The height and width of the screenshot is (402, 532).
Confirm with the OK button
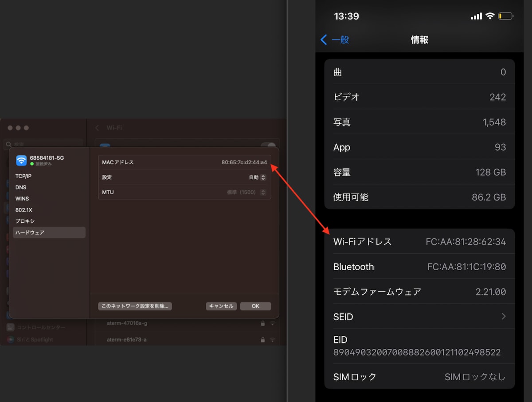tap(255, 306)
